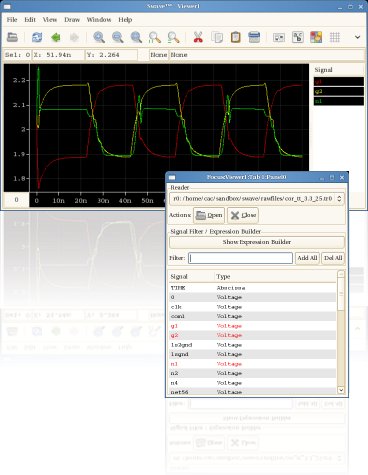368x475 pixels.
Task: Go back with the green arrow icon
Action: click(x=56, y=37)
